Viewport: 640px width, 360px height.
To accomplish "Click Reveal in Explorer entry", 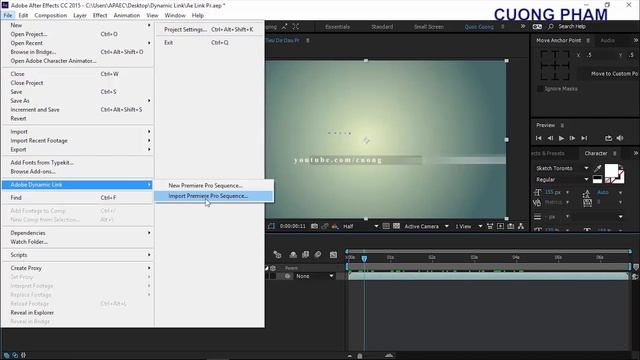I will (77, 313).
